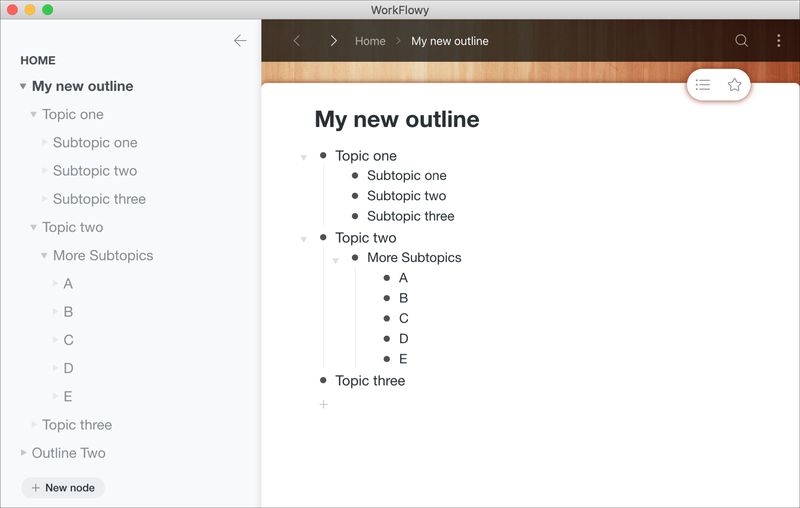The width and height of the screenshot is (800, 508).
Task: Collapse Topic two arrow in main outline
Action: [304, 239]
